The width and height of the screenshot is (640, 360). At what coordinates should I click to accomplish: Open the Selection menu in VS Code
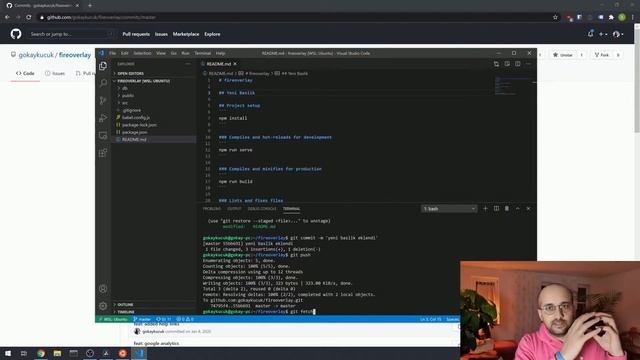tap(142, 53)
